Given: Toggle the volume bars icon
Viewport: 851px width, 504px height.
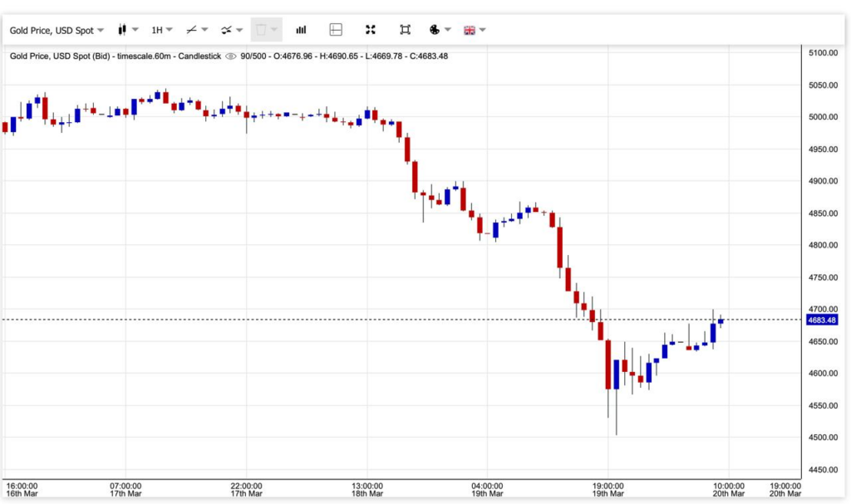Looking at the screenshot, I should tap(301, 30).
